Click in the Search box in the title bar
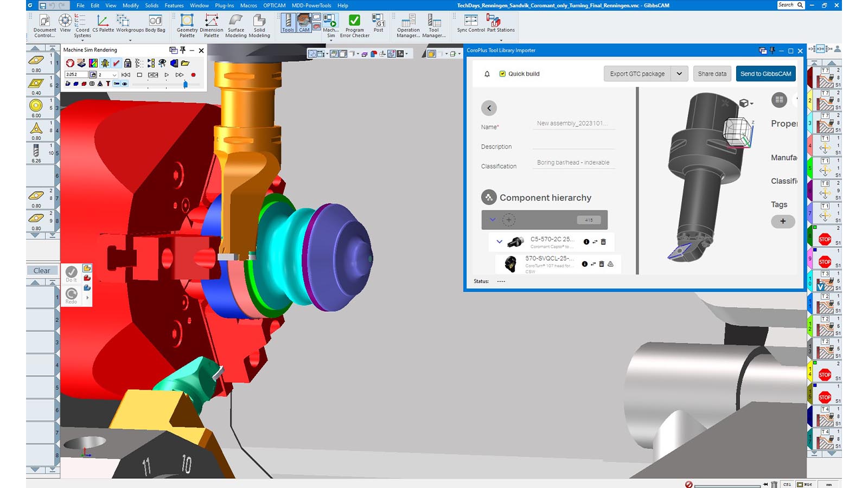Screen dimensions: 868x488 pos(790,5)
